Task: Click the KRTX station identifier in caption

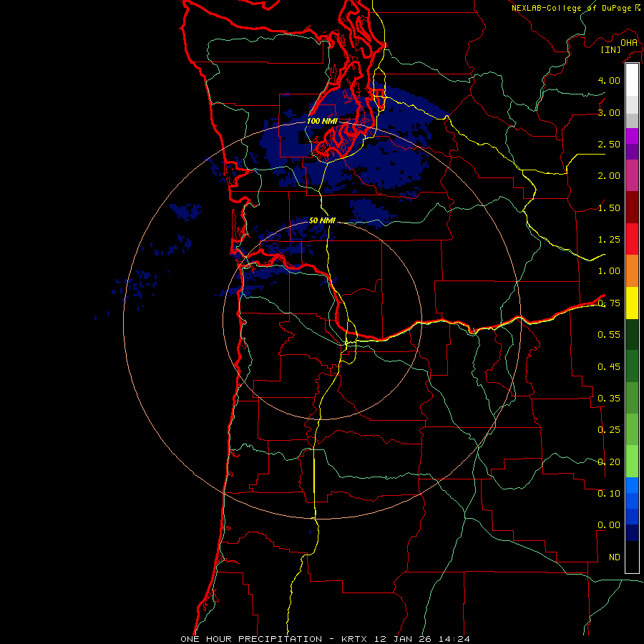Action: [354, 639]
